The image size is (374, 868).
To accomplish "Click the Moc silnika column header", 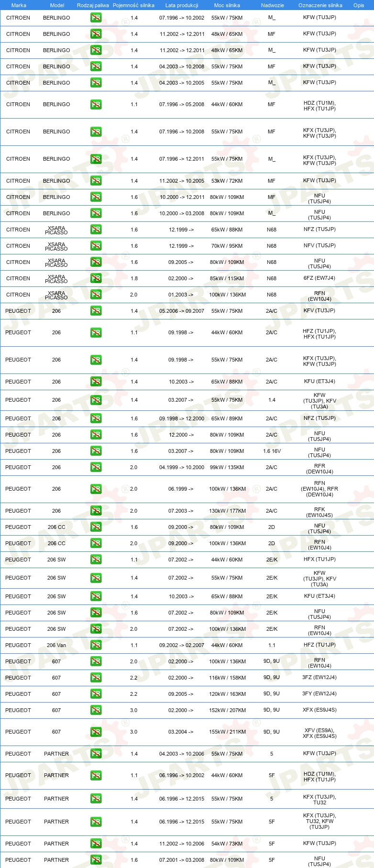I will pos(227,5).
